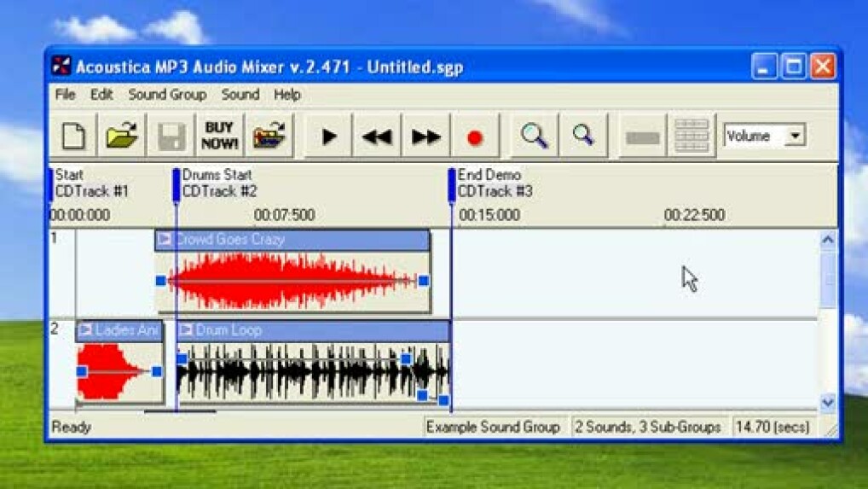Click the import sound folder icon

pos(269,137)
